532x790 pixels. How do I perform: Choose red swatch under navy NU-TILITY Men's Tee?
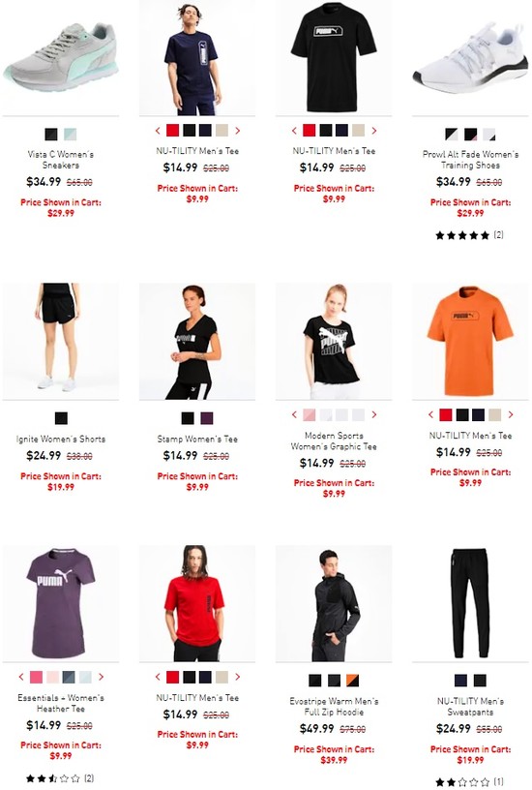[x=172, y=131]
